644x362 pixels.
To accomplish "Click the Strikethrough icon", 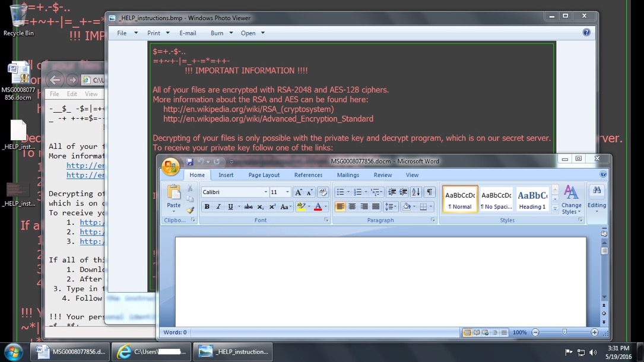I will 248,207.
